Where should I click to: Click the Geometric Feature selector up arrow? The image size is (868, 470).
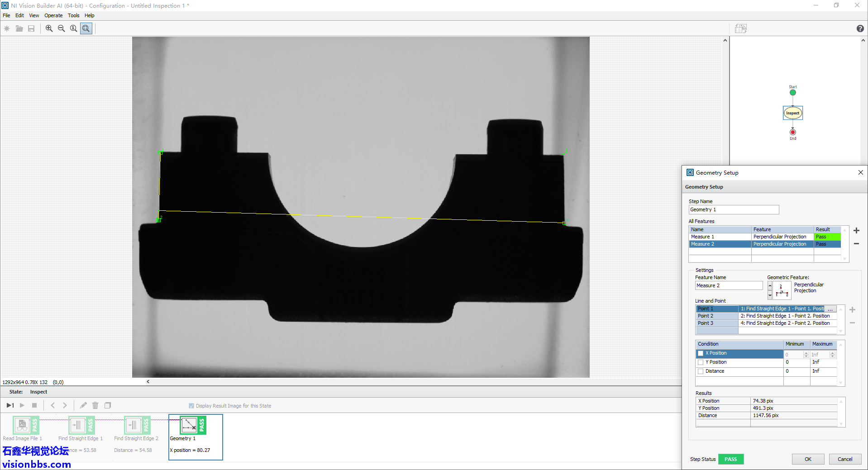click(x=770, y=285)
